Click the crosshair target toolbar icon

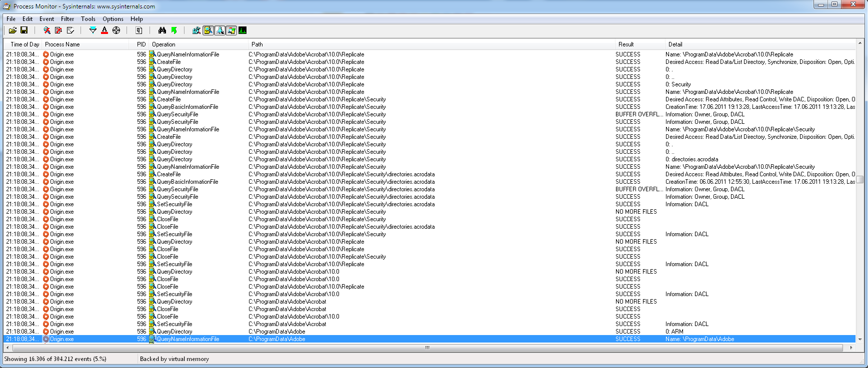pos(116,30)
